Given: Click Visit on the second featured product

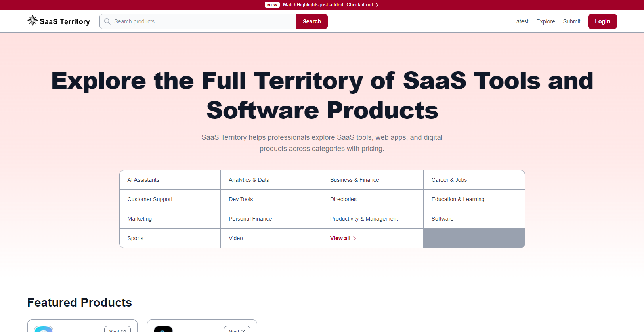Looking at the screenshot, I should (x=237, y=330).
